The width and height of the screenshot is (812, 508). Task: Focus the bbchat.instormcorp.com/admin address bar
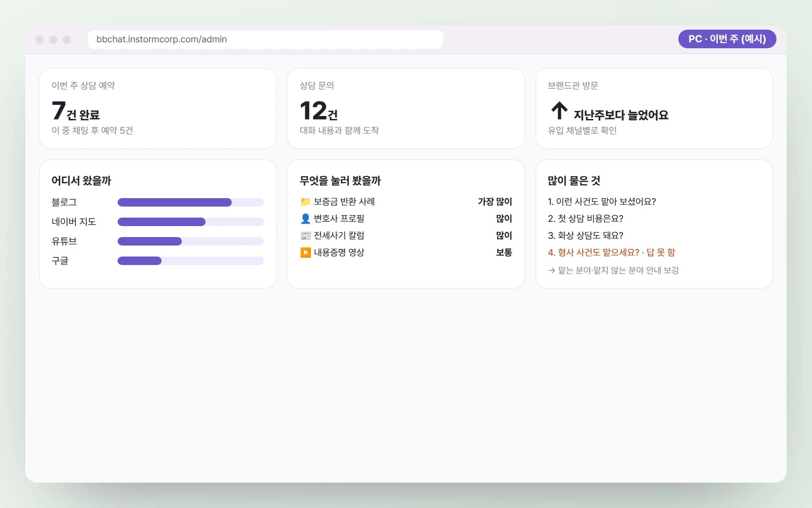(x=266, y=39)
